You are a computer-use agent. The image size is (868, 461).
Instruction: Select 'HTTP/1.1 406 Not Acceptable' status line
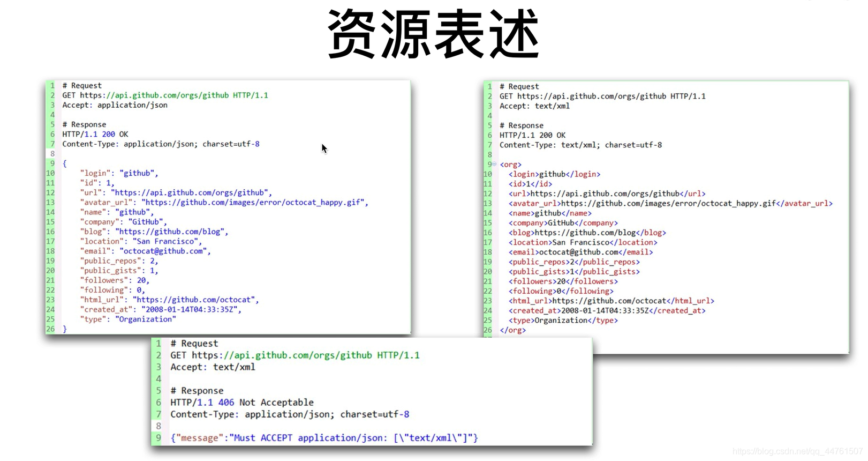241,402
